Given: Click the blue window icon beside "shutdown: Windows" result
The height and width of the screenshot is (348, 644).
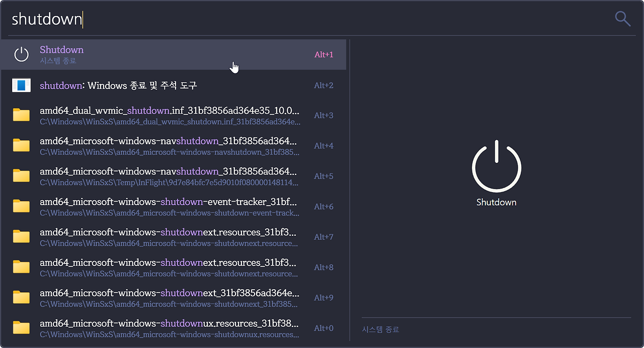Looking at the screenshot, I should 21,85.
